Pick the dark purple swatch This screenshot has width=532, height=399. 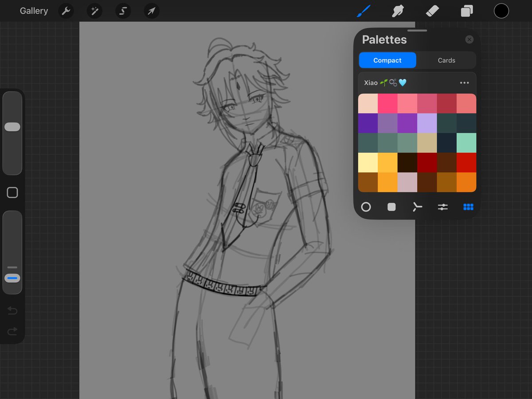[368, 123]
